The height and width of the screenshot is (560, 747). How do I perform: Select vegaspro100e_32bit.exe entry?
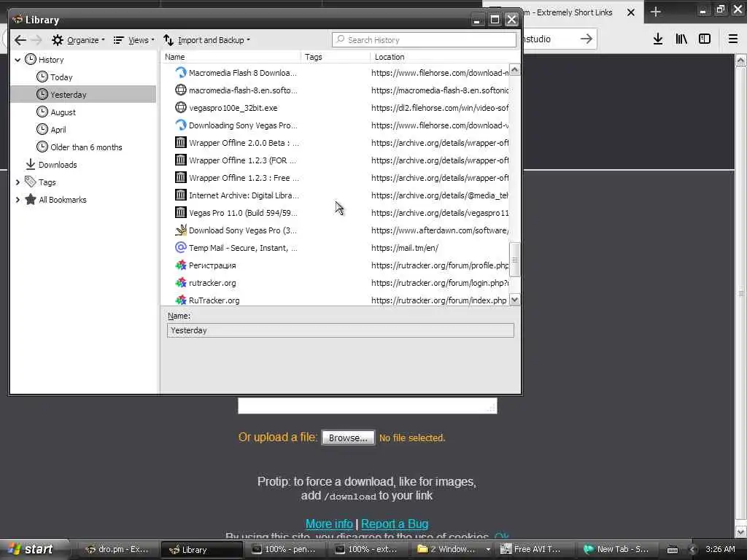click(x=336, y=108)
